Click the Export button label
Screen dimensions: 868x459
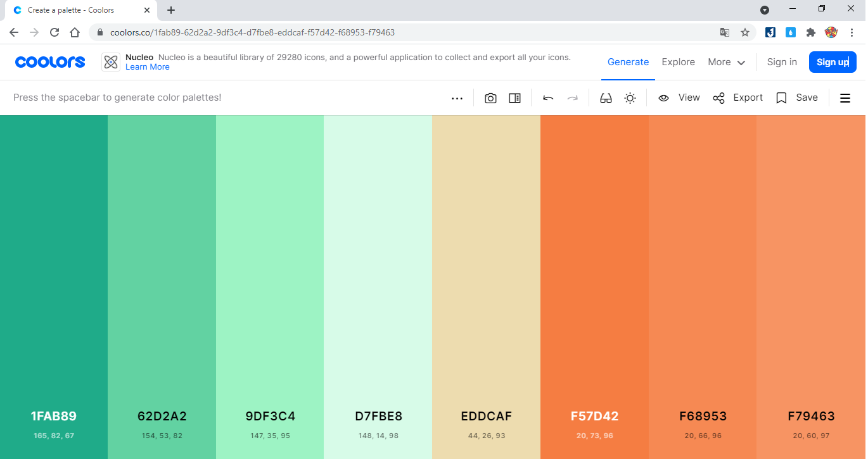click(748, 97)
